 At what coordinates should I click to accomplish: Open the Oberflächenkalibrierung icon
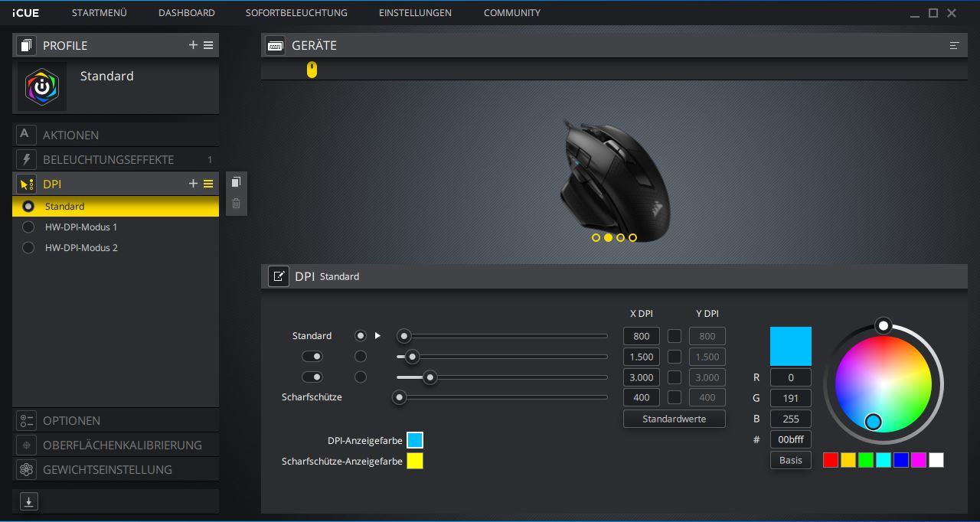coord(26,445)
